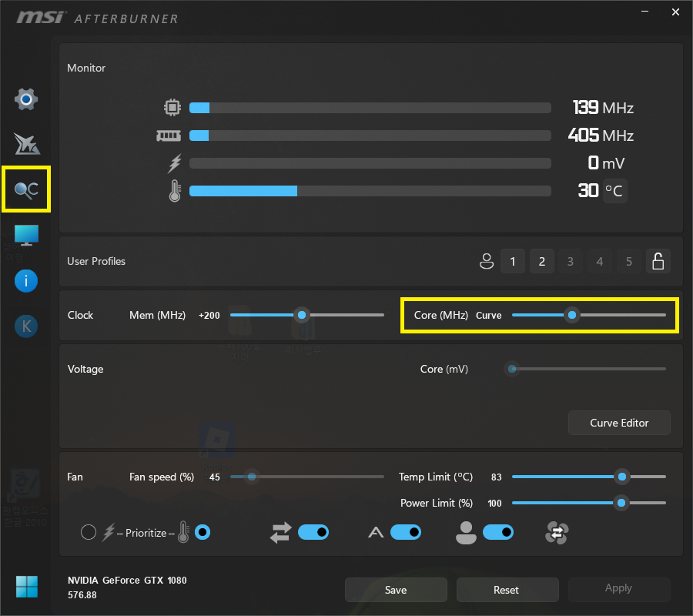Click the 405 MHz memory clock reading

(x=601, y=136)
